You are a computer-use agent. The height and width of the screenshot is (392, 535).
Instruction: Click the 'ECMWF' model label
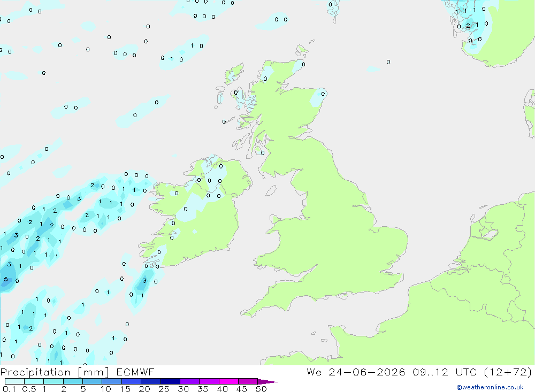135,372
